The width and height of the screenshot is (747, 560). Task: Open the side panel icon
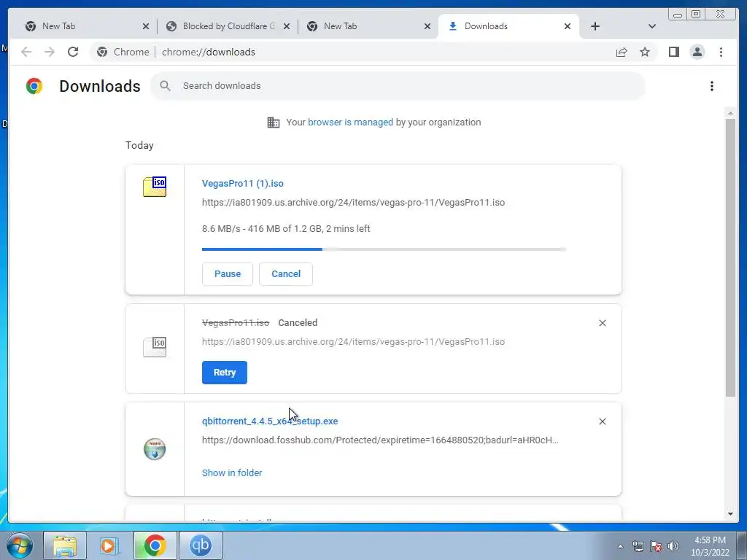pos(673,52)
